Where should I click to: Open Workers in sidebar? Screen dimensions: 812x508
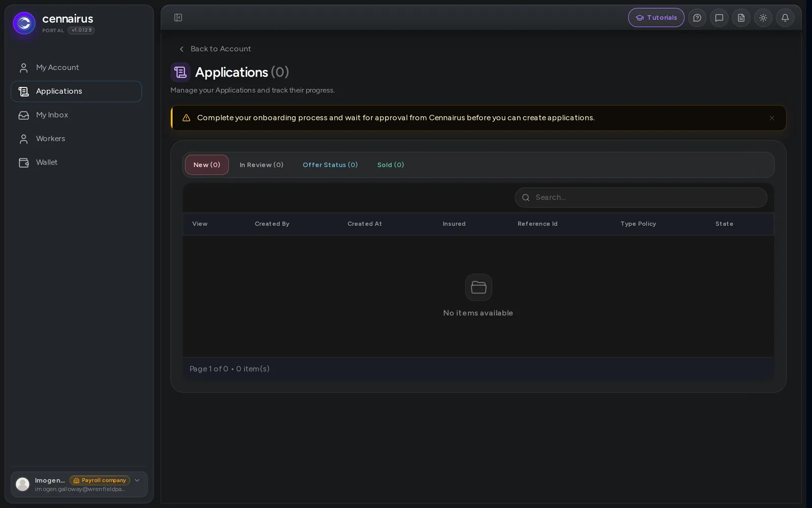coord(76,139)
